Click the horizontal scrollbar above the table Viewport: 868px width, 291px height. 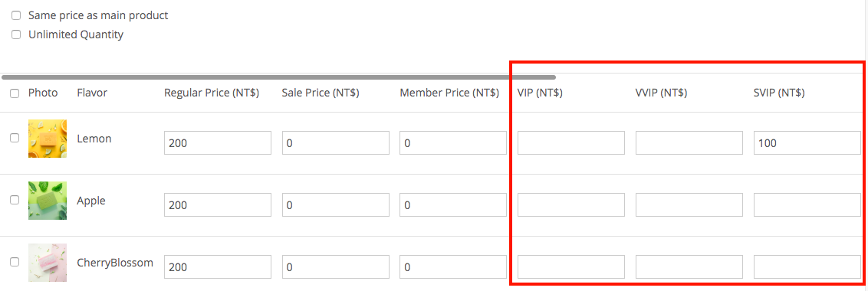pos(278,77)
